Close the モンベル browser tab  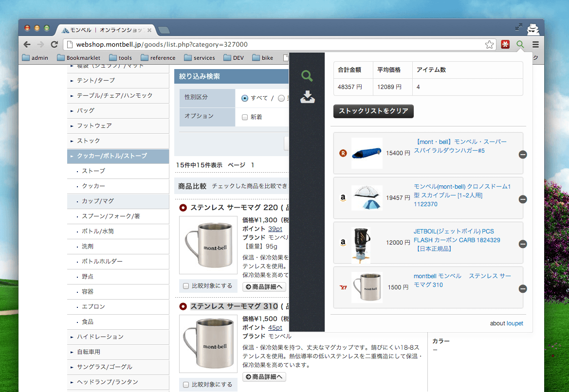point(149,30)
